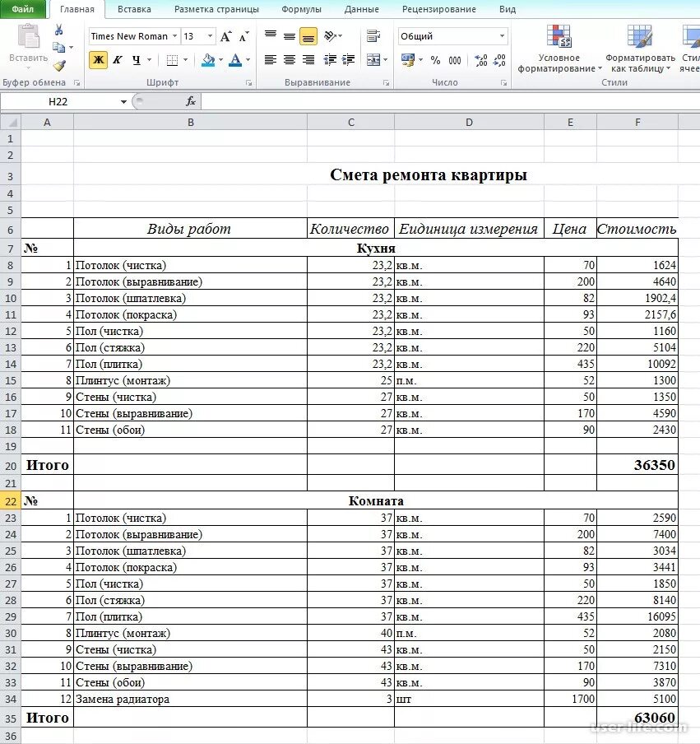Toggle underline Ч formatting
The height and width of the screenshot is (744, 700).
137,60
